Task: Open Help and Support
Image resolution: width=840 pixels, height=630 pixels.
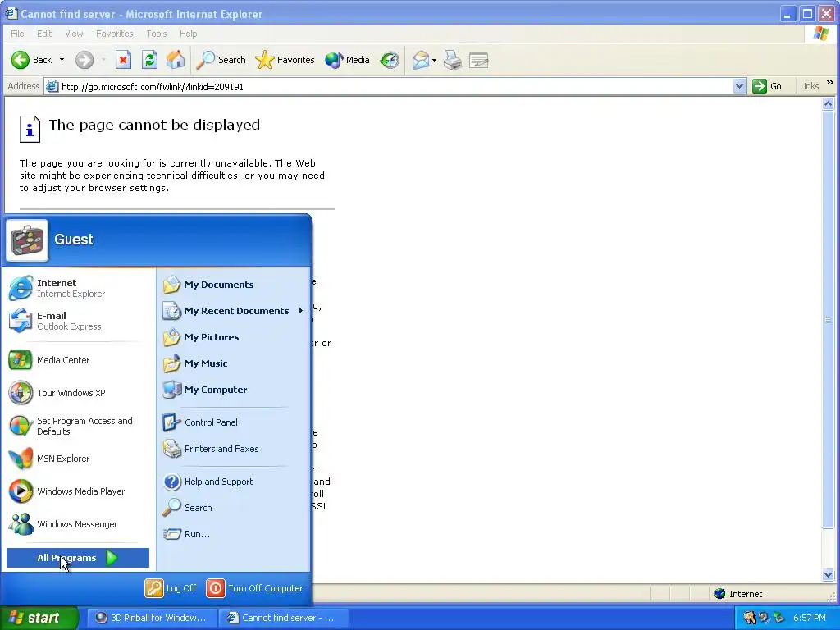Action: [233, 481]
